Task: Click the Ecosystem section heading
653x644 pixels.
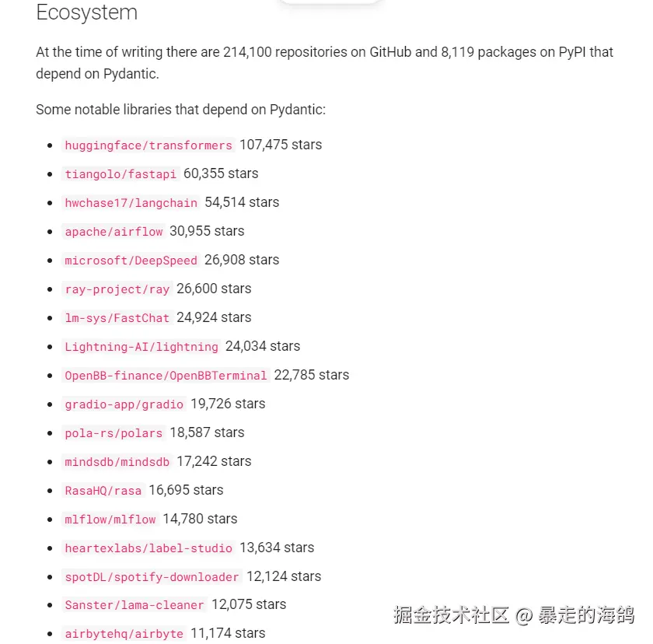Action: click(86, 13)
